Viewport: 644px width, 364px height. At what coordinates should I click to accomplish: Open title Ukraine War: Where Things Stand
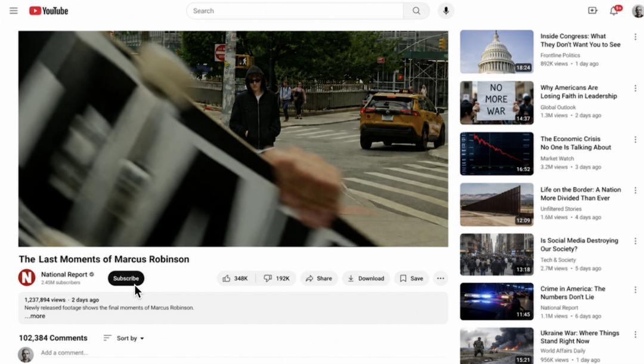pyautogui.click(x=580, y=337)
